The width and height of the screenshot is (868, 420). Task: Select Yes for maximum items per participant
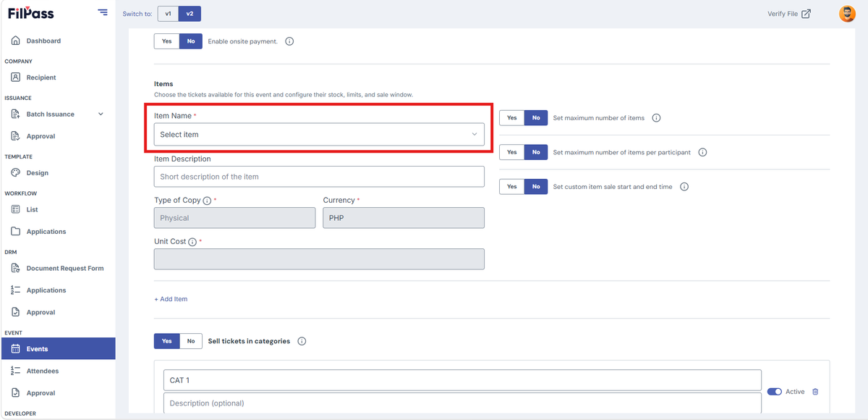click(511, 152)
